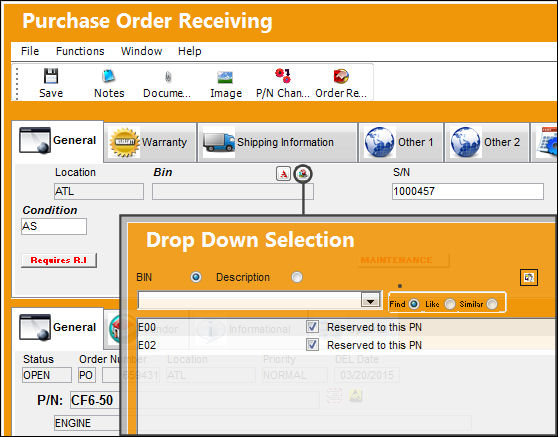Open the File menu

30,51
